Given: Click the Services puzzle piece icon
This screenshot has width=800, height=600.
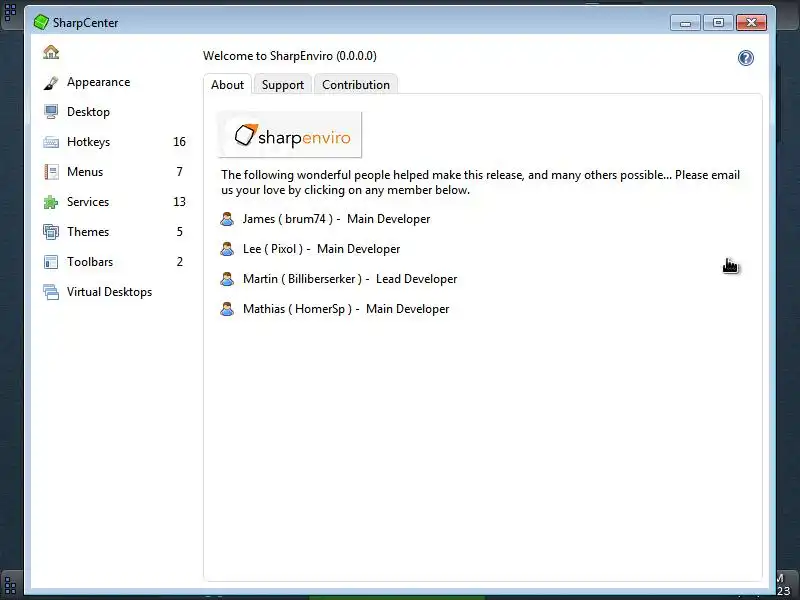Looking at the screenshot, I should click(x=51, y=202).
